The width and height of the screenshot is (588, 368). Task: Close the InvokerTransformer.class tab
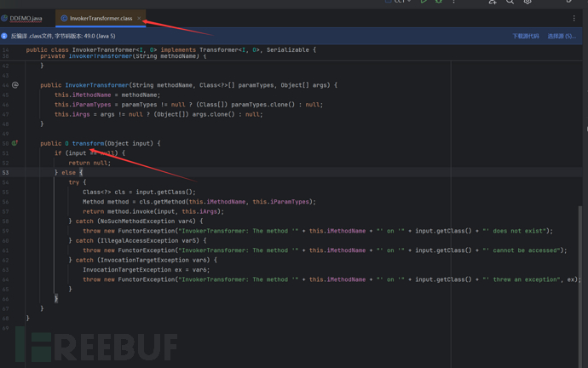tap(139, 18)
